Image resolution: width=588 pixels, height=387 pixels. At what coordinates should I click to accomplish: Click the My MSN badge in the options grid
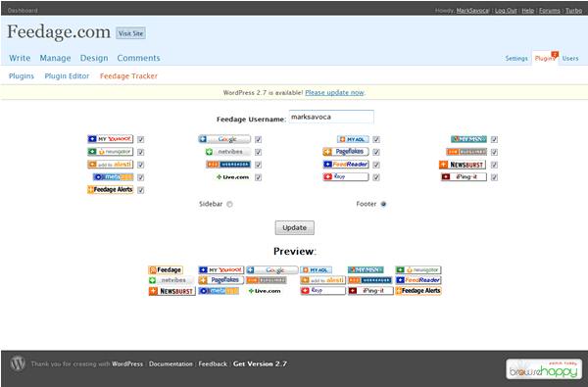pyautogui.click(x=468, y=139)
